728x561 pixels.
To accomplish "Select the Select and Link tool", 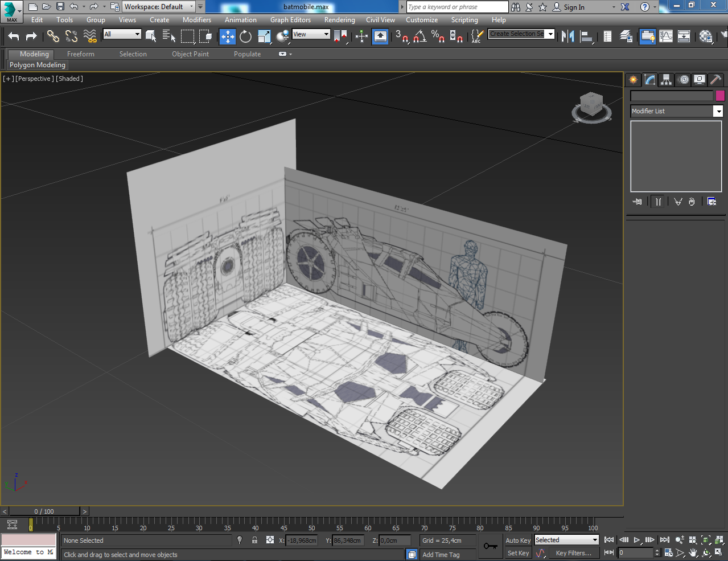I will point(53,36).
